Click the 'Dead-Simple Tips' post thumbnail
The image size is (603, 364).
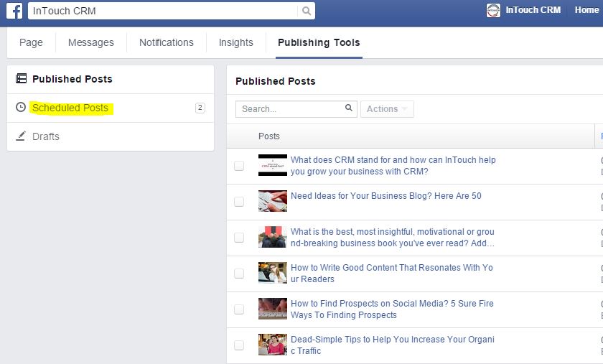(273, 345)
